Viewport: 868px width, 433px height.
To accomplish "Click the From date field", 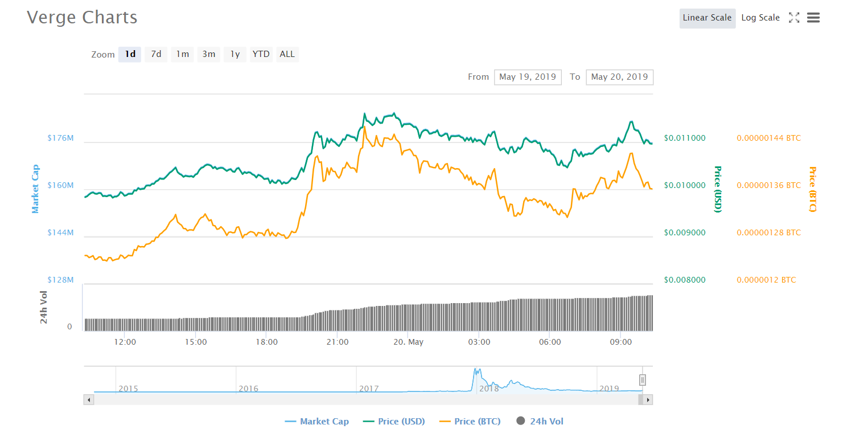I will (528, 77).
